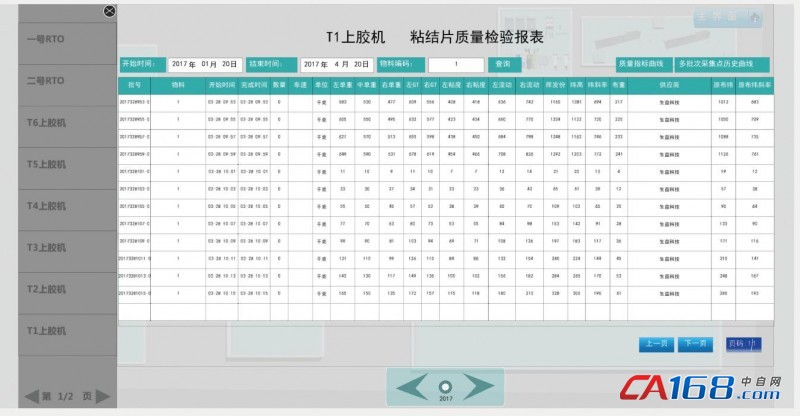Open 质量指标曲线 quality curve view
The width and height of the screenshot is (800, 416).
pyautogui.click(x=640, y=64)
